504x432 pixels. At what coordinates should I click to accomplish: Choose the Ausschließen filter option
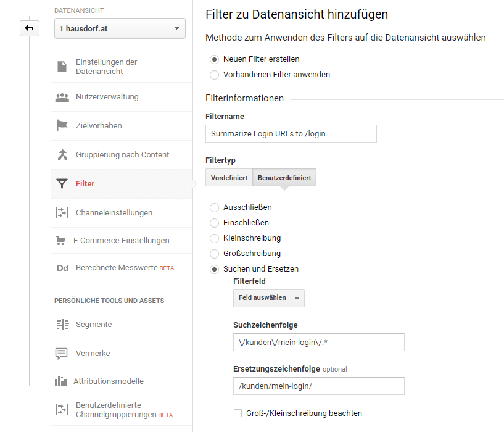[x=214, y=207]
